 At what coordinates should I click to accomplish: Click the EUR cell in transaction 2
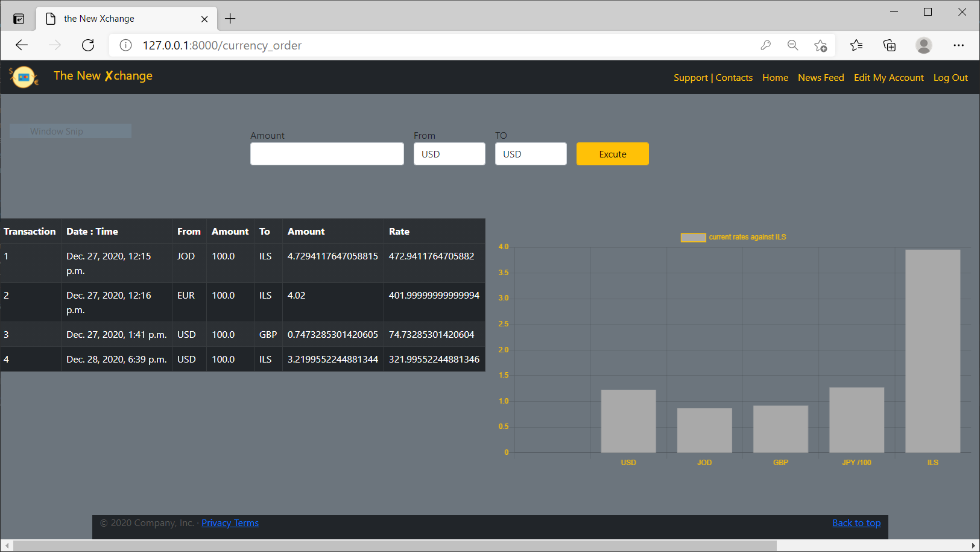pos(189,302)
